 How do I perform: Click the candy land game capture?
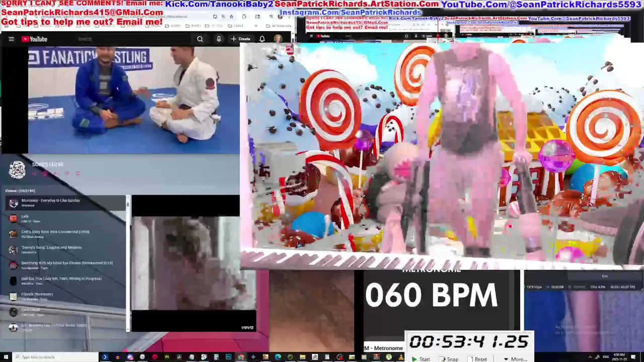442,155
